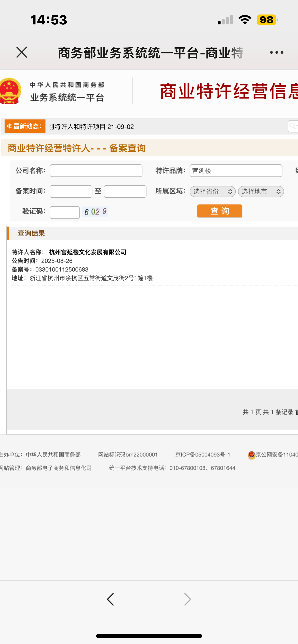Click the 公司名称 input field

coord(96,171)
